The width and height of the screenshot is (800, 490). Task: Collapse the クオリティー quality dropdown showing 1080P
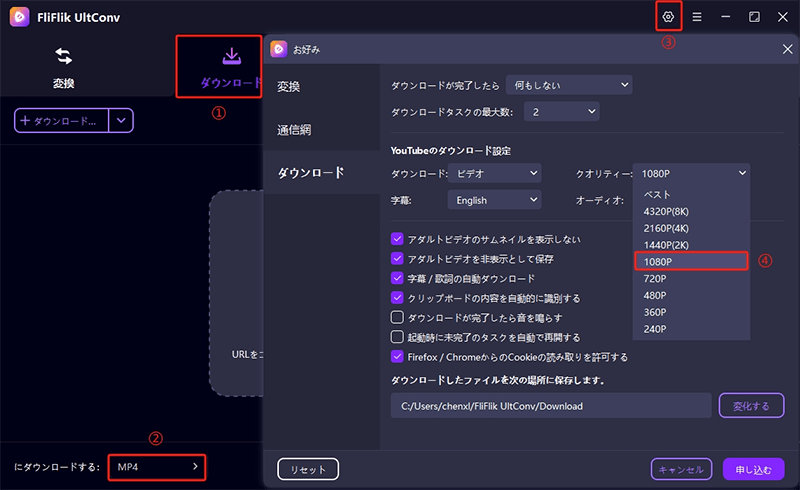tap(691, 174)
